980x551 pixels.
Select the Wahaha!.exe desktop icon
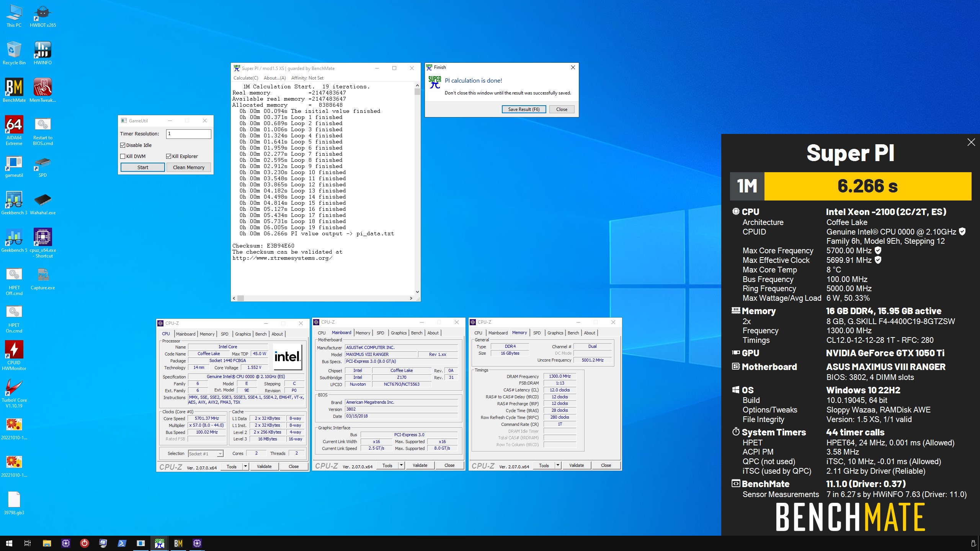(x=42, y=204)
